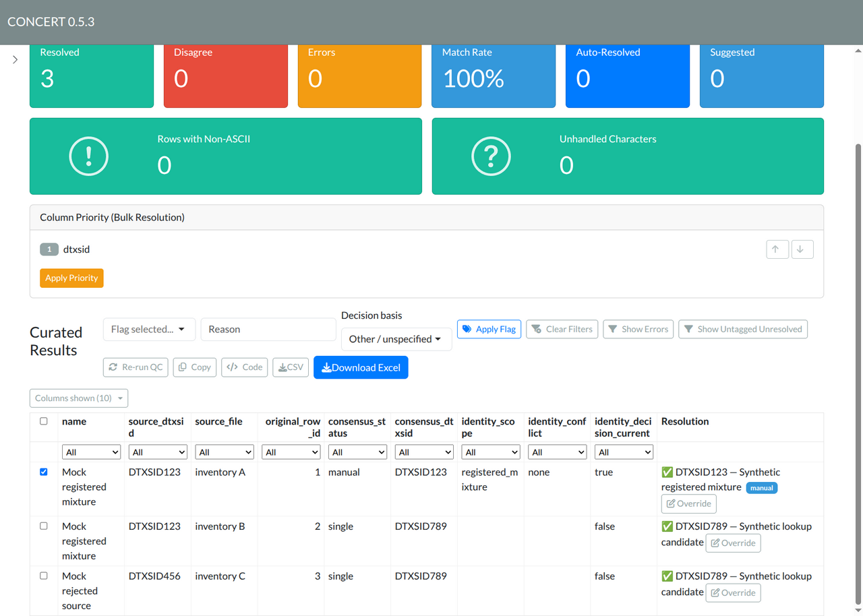Check the inventory B row checkbox
The height and width of the screenshot is (616, 863).
click(x=44, y=526)
